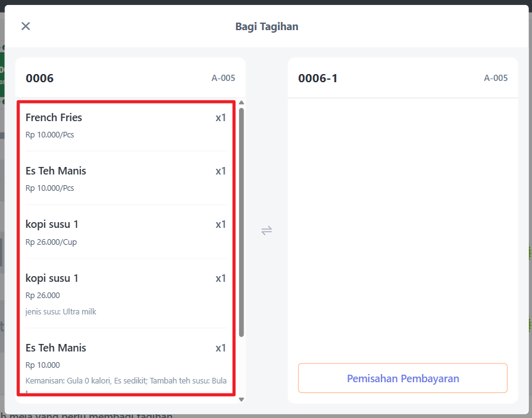Click the x1 quantity beside French Fries

pyautogui.click(x=221, y=117)
